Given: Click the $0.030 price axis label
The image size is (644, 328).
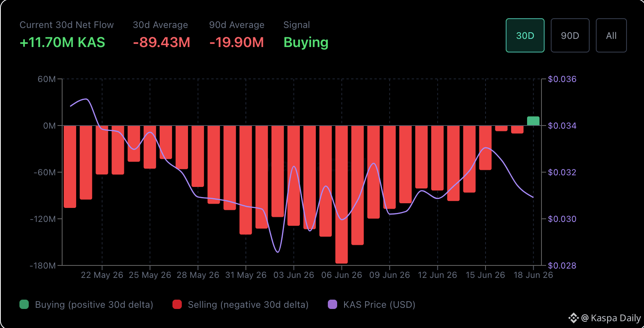Looking at the screenshot, I should tap(562, 219).
